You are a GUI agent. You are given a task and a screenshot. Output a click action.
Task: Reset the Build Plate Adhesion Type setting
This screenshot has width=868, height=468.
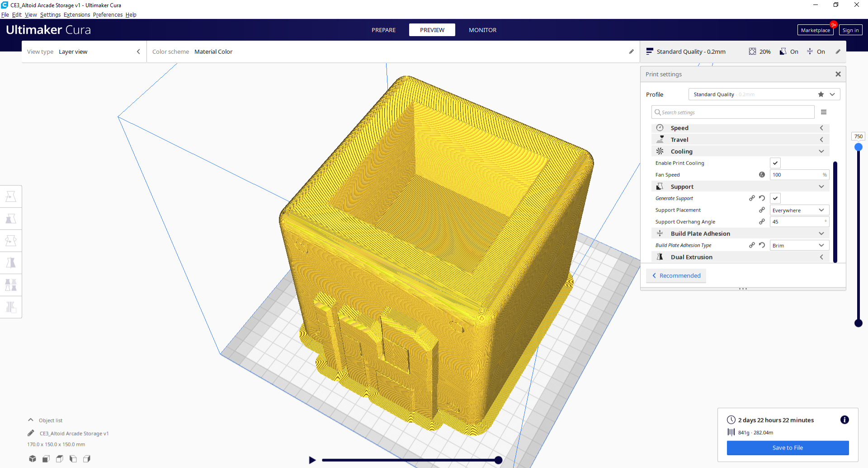(x=762, y=245)
